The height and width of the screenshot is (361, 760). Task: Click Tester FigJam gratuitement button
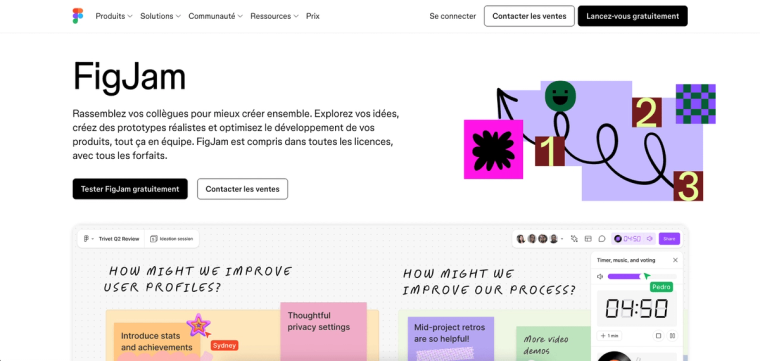[x=130, y=189]
